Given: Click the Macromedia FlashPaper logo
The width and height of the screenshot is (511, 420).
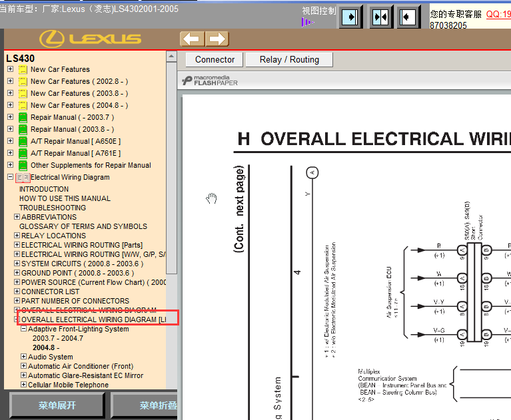Looking at the screenshot, I should point(210,81).
